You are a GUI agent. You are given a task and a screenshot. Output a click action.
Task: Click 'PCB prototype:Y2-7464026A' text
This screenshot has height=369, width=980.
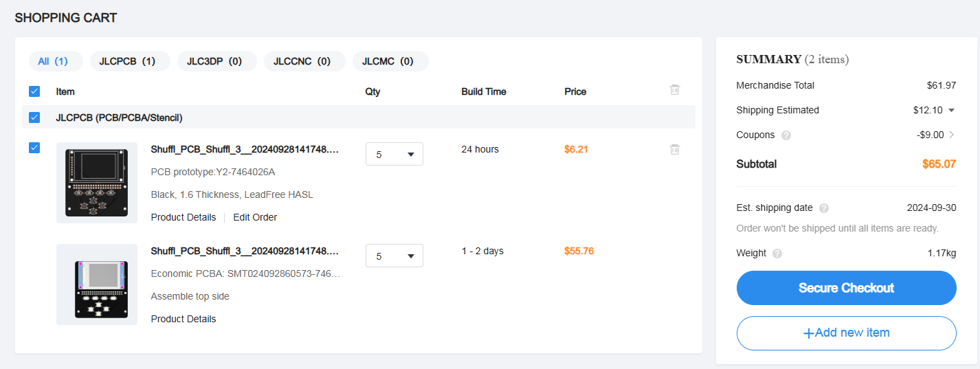coord(213,172)
